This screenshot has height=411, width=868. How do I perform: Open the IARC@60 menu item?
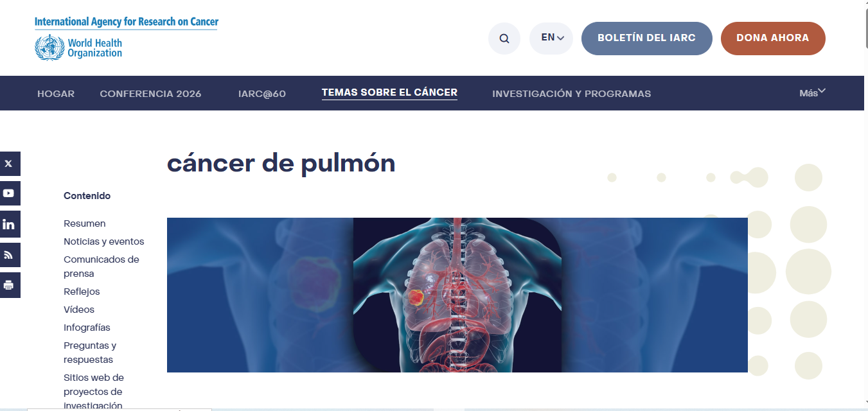pos(261,94)
